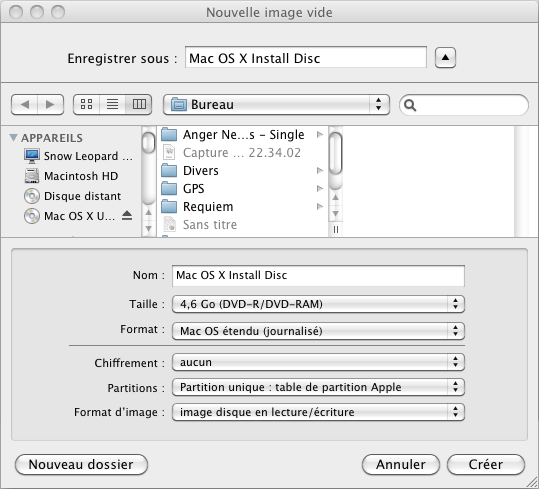This screenshot has width=539, height=489.
Task: Click the sidebar scrollbar thumb
Action: (x=149, y=142)
